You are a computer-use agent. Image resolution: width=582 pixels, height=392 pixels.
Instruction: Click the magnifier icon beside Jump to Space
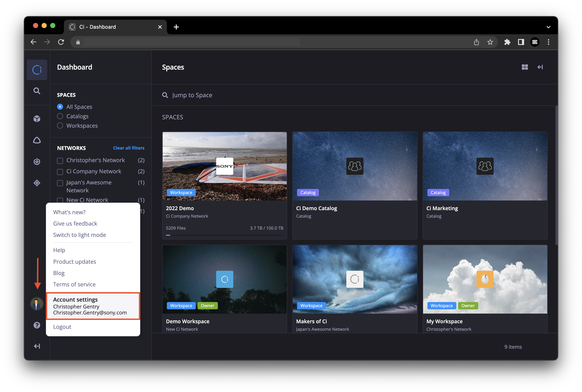click(x=165, y=95)
